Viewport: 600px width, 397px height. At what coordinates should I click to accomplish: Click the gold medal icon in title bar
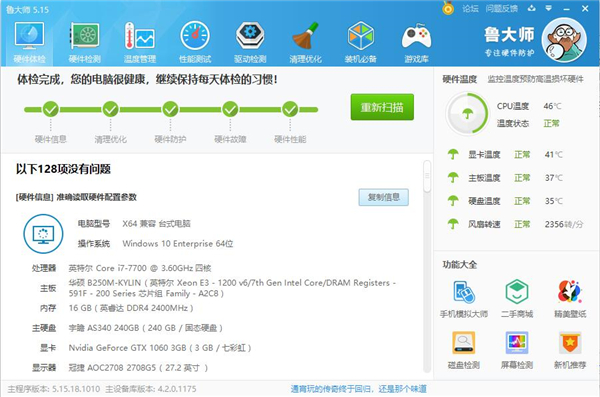point(448,8)
